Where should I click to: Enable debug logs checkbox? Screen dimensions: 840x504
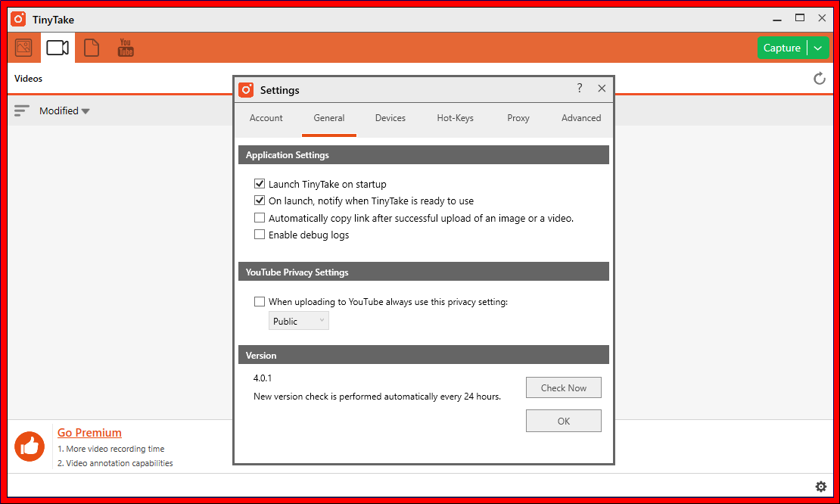point(260,234)
